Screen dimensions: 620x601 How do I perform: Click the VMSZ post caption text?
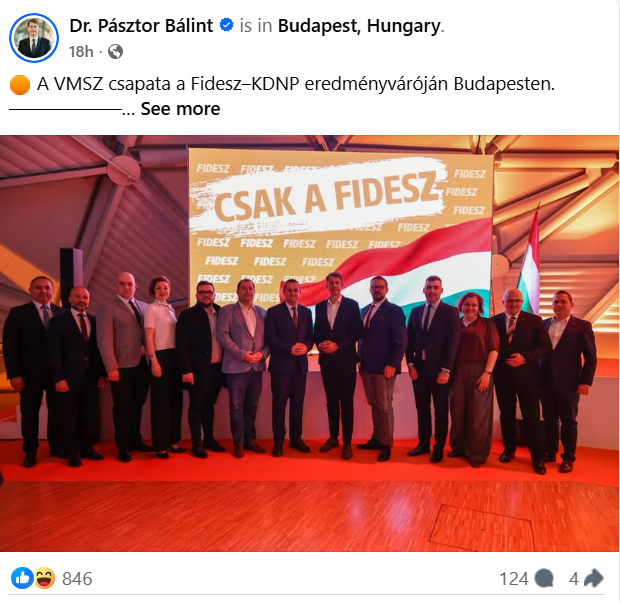[x=296, y=84]
